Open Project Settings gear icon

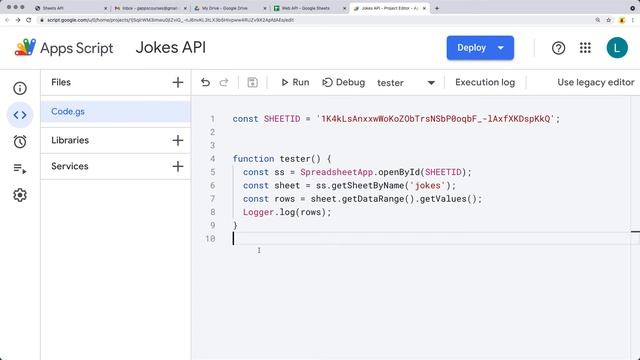20,195
